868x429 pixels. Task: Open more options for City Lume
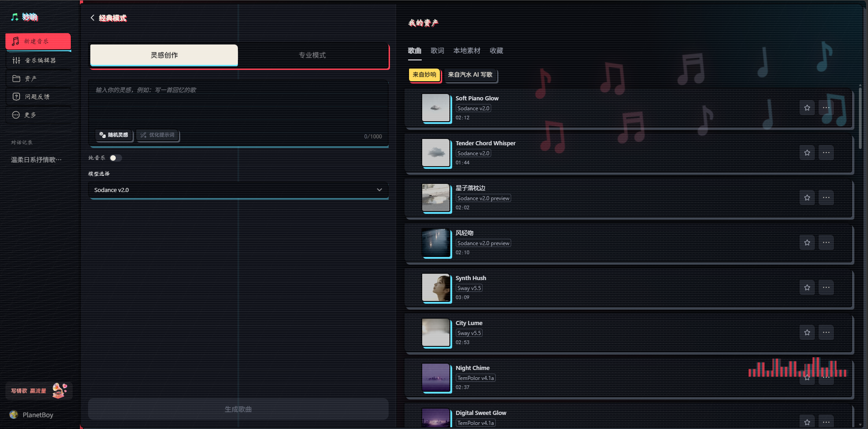pyautogui.click(x=826, y=332)
